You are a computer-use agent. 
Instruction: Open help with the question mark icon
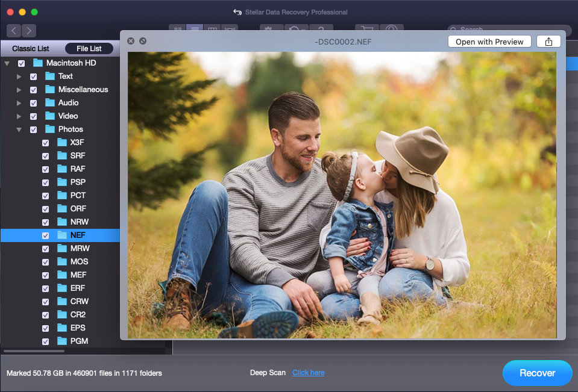[321, 28]
